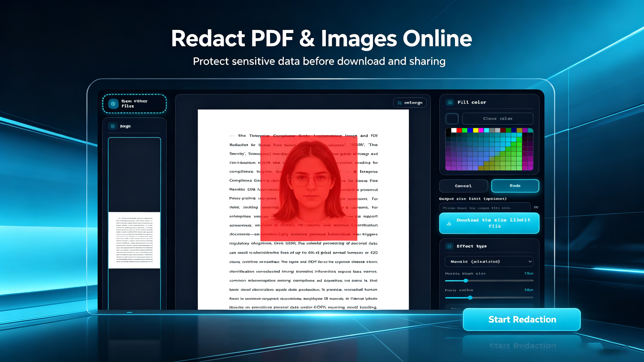This screenshot has height=362, width=644.
Task: Click the Effect type heading text
Action: tap(472, 246)
